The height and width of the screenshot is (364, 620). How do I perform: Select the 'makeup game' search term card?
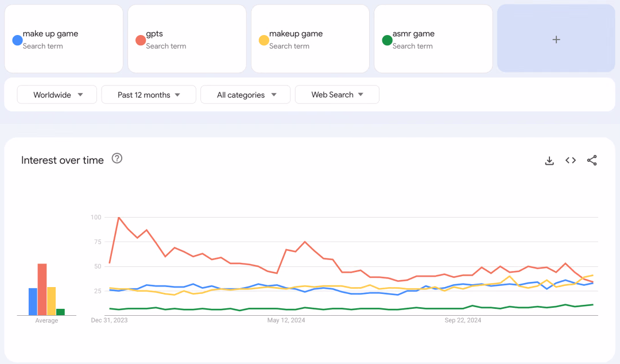click(x=311, y=39)
